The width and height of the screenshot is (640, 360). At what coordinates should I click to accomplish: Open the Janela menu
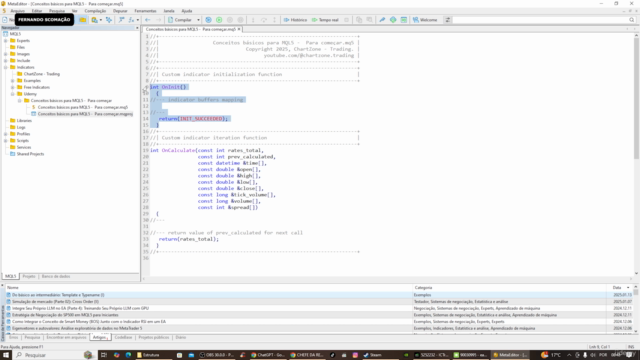coord(169,11)
